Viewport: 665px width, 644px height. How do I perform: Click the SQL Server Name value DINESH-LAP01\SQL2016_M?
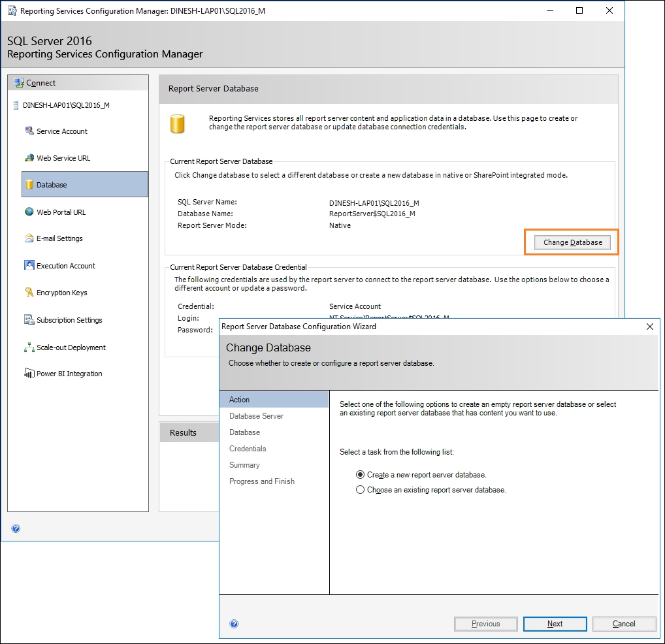pyautogui.click(x=374, y=203)
